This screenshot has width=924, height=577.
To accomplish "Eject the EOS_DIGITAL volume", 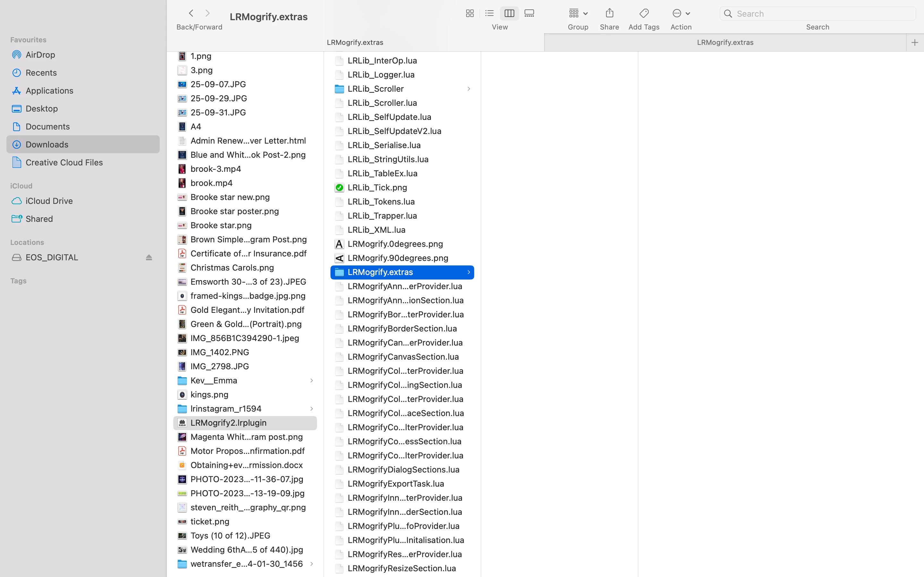I will [149, 258].
